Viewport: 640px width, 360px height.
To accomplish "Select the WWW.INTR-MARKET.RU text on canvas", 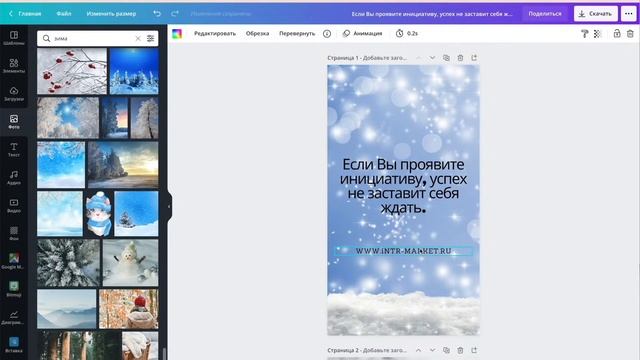I will coord(403,251).
